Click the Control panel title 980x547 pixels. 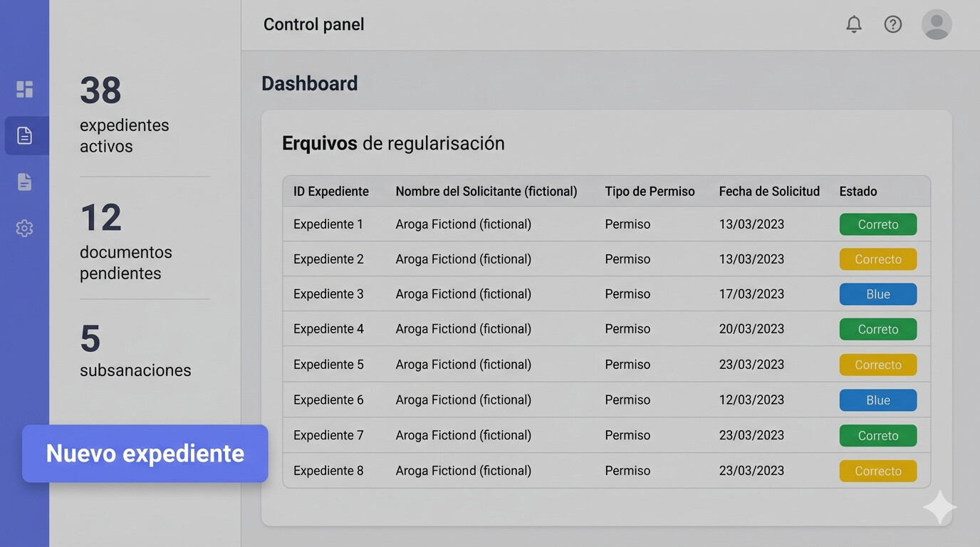[x=313, y=24]
